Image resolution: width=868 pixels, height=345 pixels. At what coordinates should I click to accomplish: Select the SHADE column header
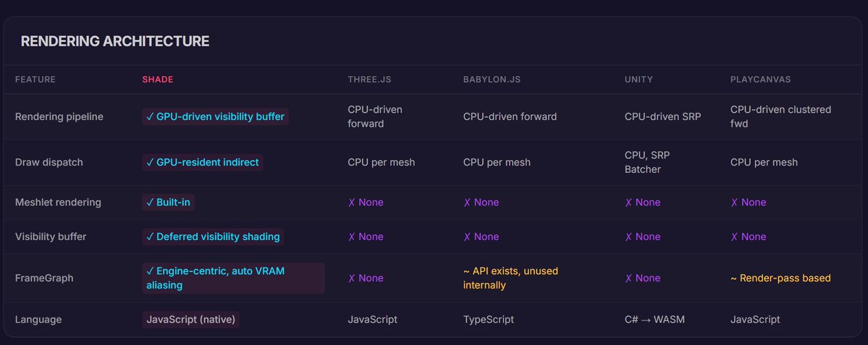158,80
